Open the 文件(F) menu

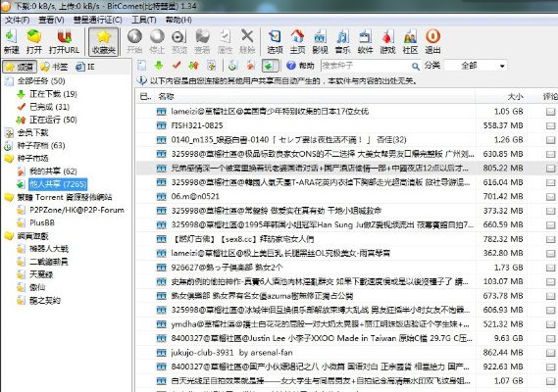[x=17, y=20]
